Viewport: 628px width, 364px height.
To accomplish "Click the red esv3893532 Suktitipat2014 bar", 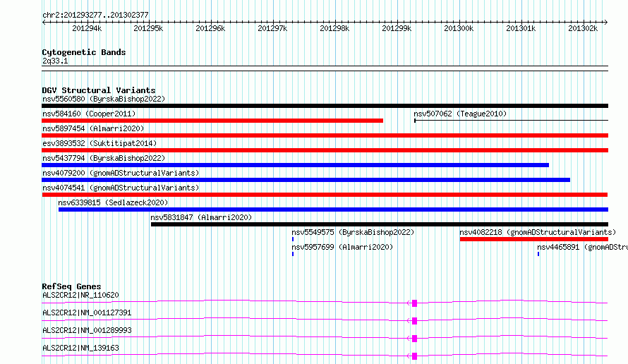I will click(325, 150).
